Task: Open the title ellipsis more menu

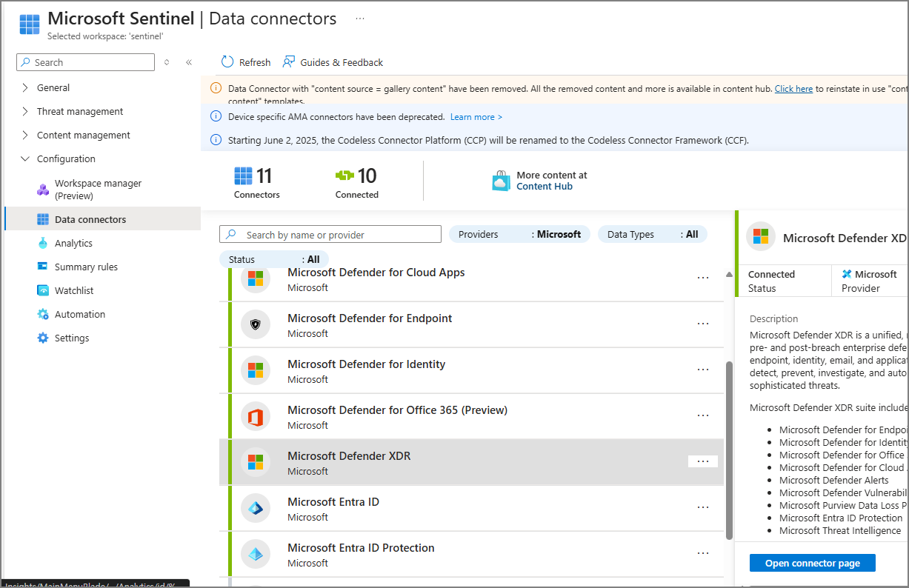Action: (360, 18)
